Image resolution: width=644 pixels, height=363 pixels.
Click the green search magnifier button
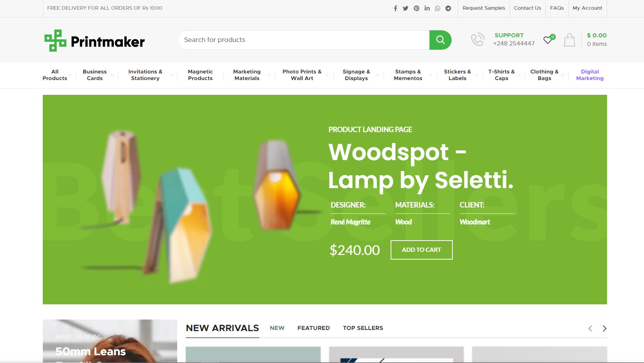coord(440,40)
